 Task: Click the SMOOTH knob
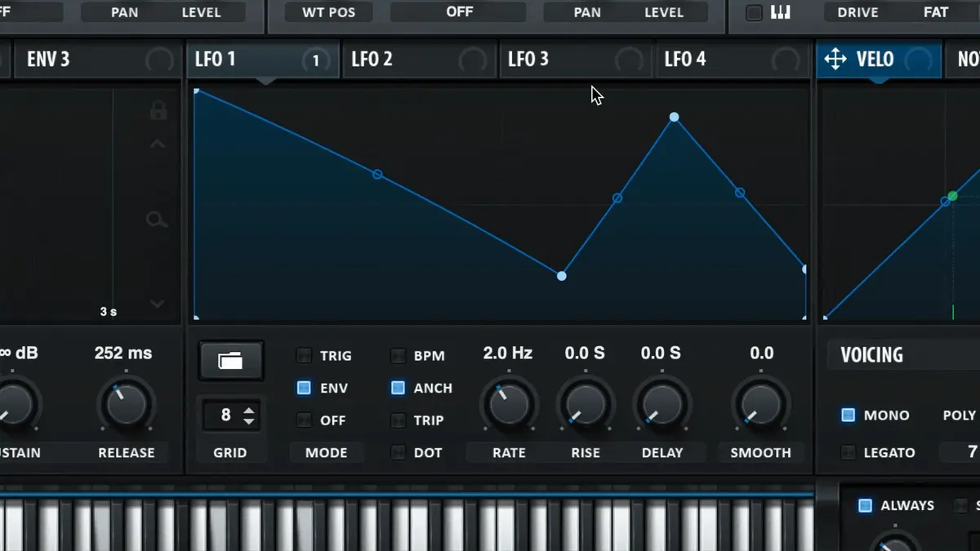click(761, 403)
